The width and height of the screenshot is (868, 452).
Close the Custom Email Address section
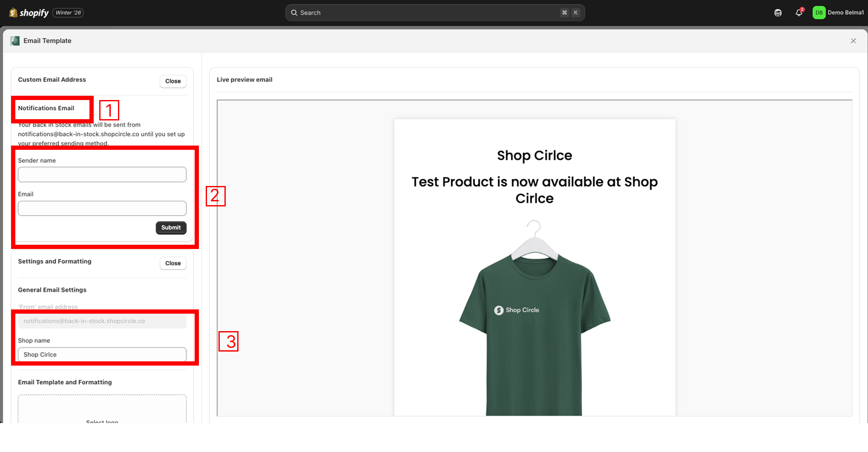pyautogui.click(x=173, y=81)
